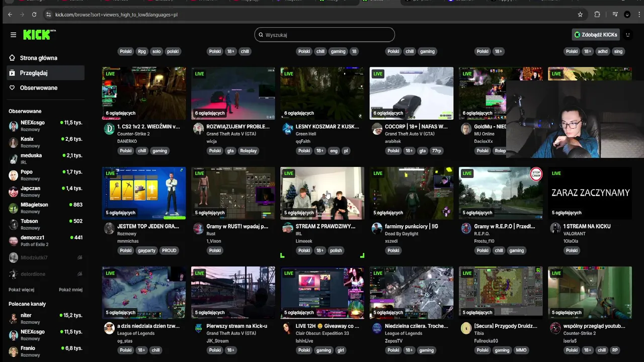
Task: Open NEEXcsgo in the Obserwowane list
Action: (45, 126)
